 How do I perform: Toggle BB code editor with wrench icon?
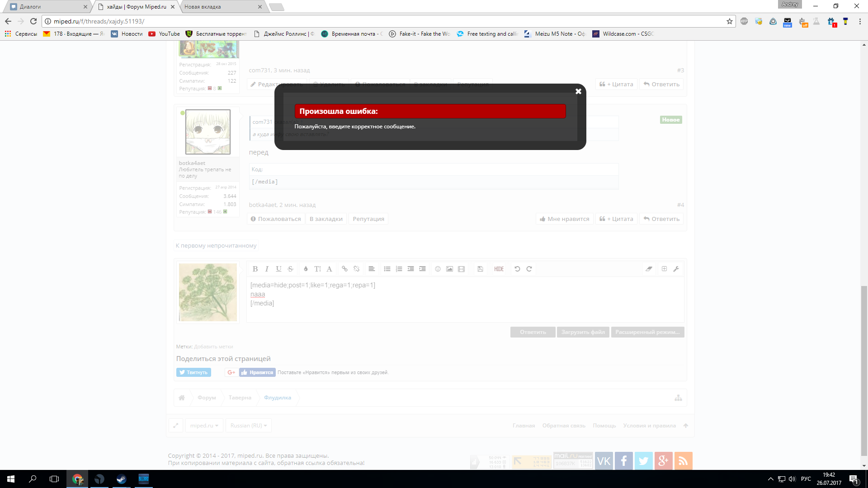coord(676,269)
